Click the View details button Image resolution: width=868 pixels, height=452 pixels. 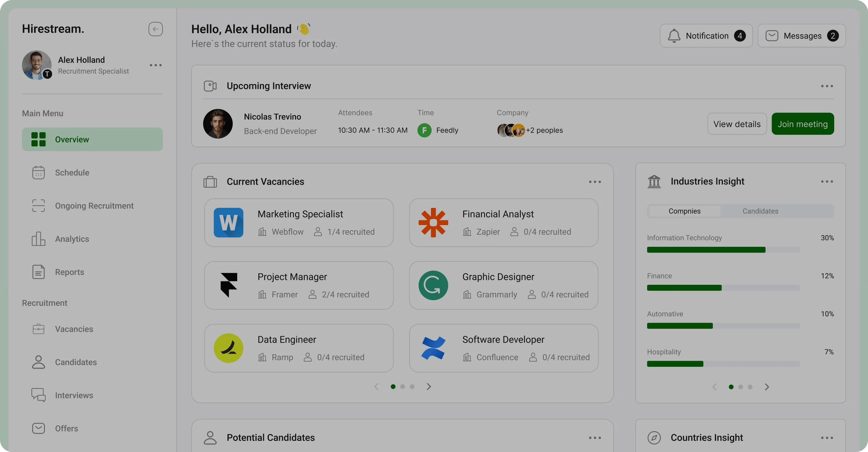pos(737,124)
